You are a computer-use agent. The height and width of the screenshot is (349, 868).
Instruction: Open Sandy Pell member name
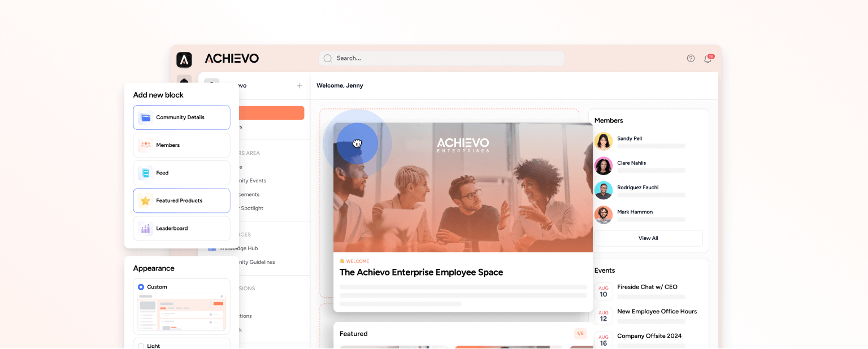point(630,138)
